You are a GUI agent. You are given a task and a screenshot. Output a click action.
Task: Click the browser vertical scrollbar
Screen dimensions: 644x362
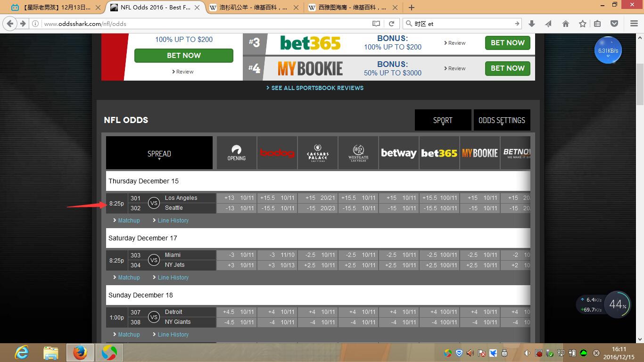click(640, 188)
